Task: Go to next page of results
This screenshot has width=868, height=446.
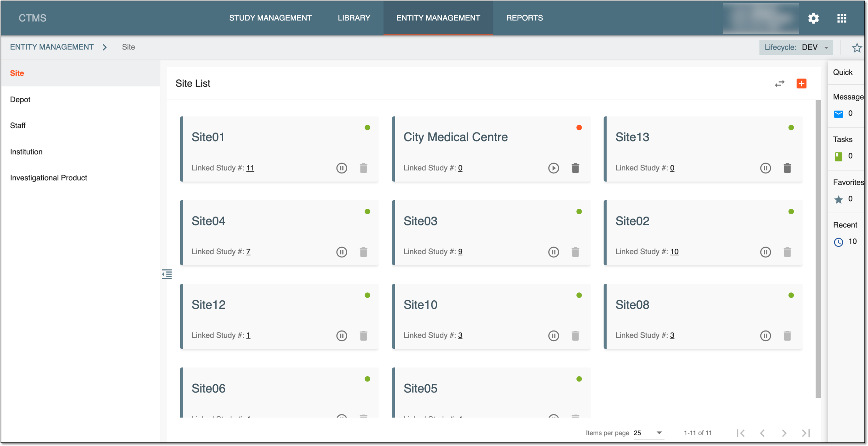Action: click(784, 433)
